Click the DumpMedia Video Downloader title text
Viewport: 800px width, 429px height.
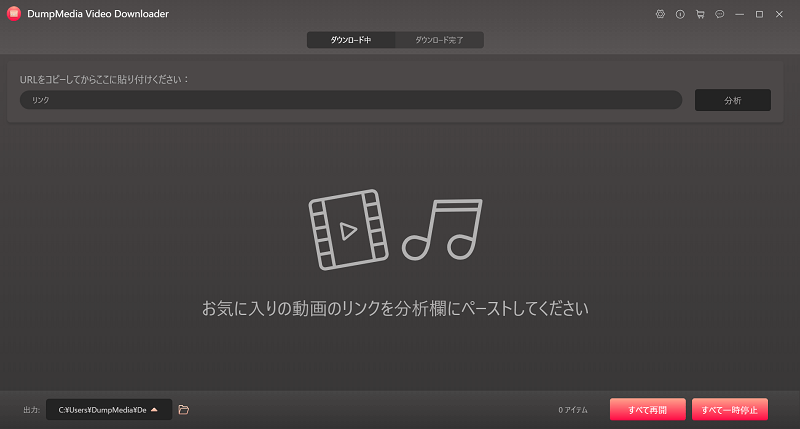98,14
